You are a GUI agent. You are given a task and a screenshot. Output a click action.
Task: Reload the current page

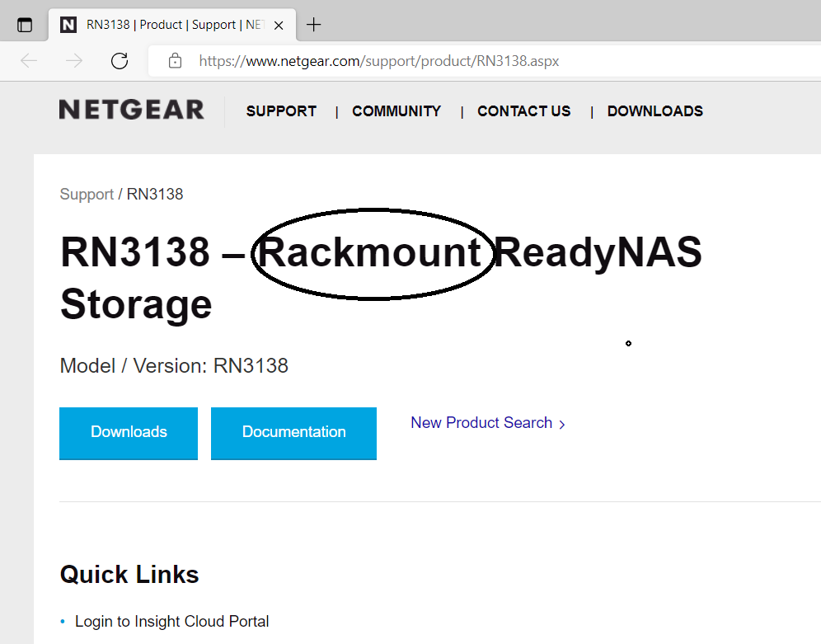pyautogui.click(x=120, y=61)
